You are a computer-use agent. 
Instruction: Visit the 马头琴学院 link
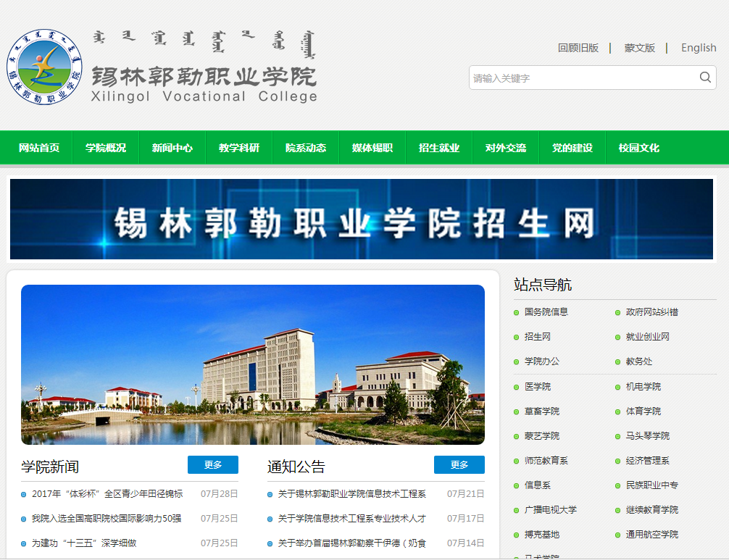(x=648, y=435)
